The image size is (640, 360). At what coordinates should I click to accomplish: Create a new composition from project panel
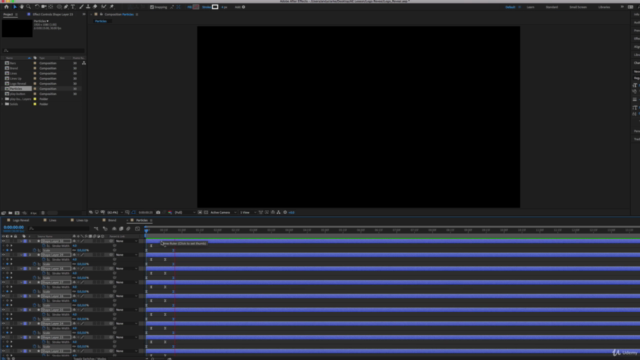pos(17,213)
